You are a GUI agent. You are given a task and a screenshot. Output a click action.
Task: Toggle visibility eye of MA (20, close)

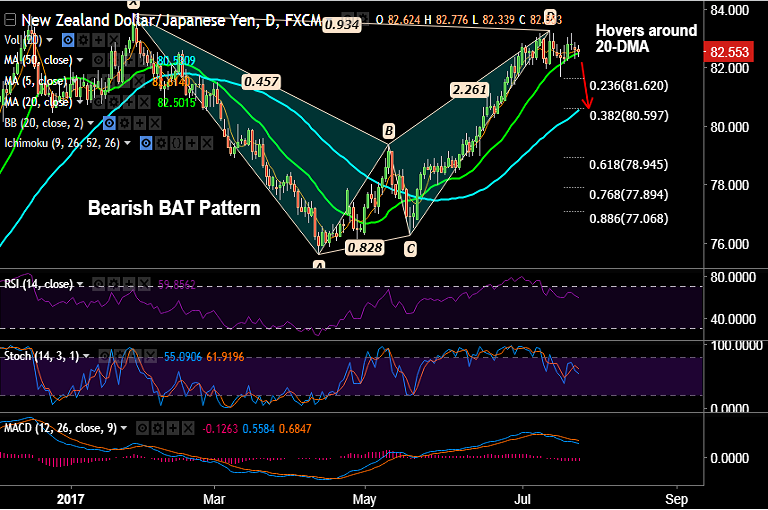(x=98, y=102)
